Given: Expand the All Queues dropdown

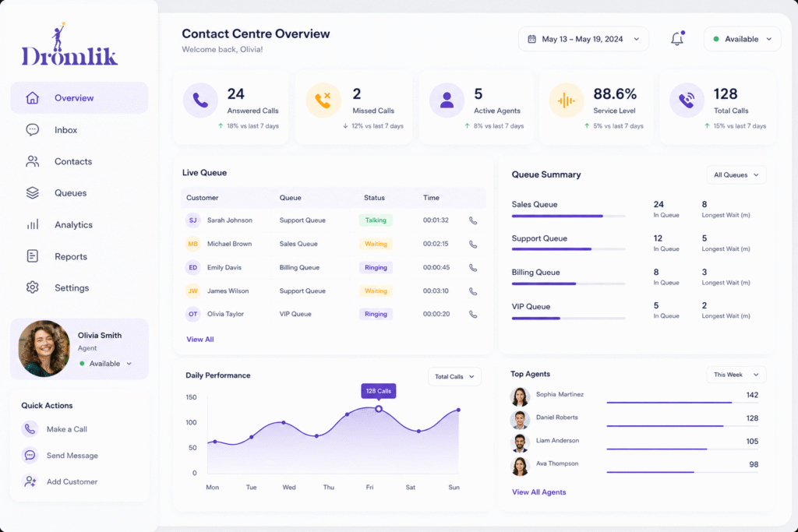Looking at the screenshot, I should tap(736, 175).
